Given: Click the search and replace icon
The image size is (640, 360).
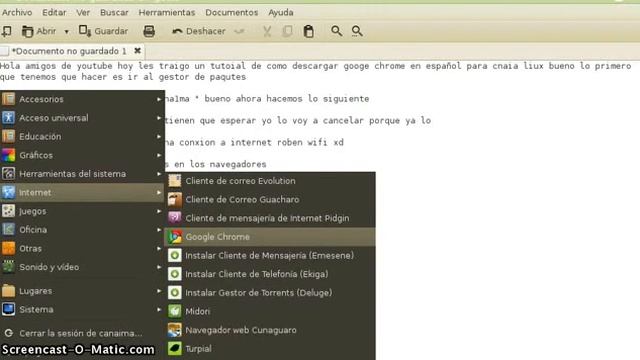Looking at the screenshot, I should click(357, 31).
